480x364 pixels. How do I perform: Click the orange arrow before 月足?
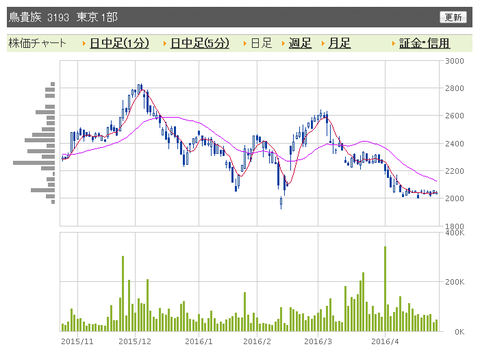323,43
